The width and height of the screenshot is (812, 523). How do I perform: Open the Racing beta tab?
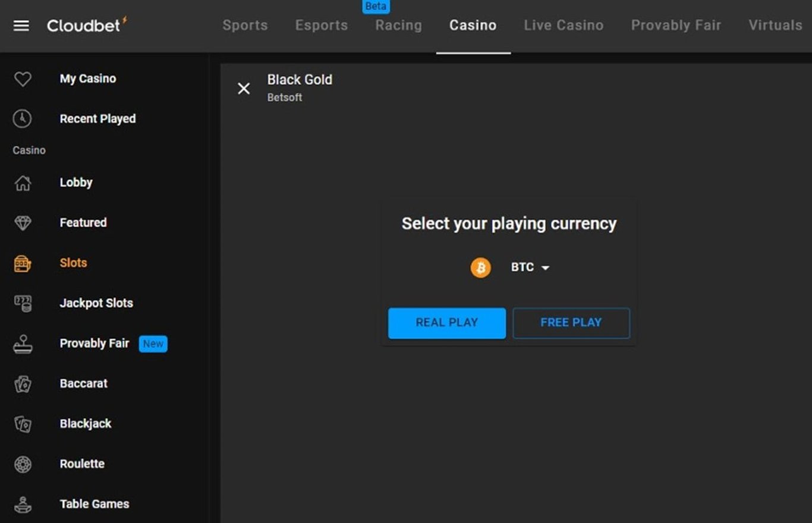[x=398, y=26]
